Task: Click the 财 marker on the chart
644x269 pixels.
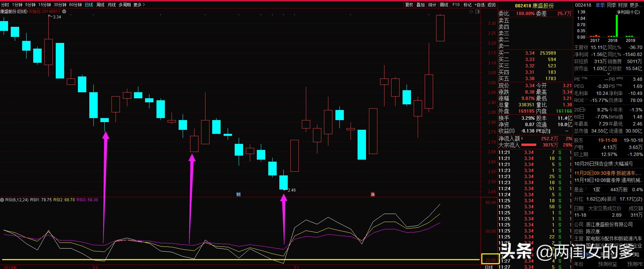Action: (238, 195)
